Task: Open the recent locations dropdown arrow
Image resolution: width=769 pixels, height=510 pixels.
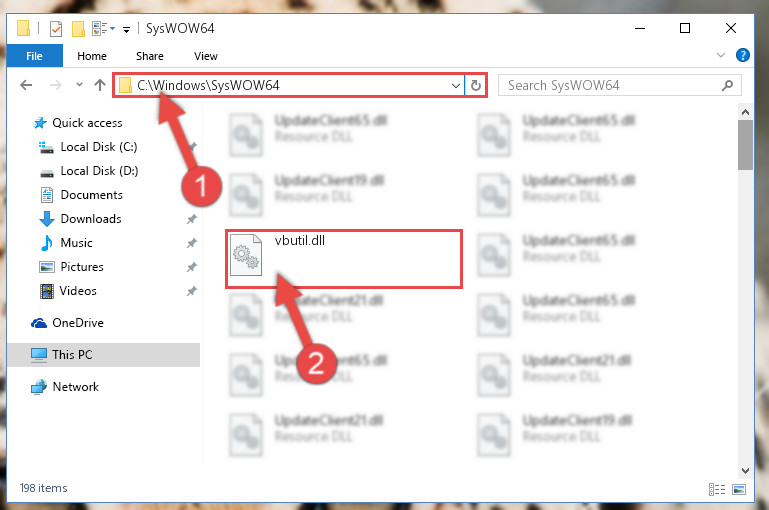Action: click(79, 85)
